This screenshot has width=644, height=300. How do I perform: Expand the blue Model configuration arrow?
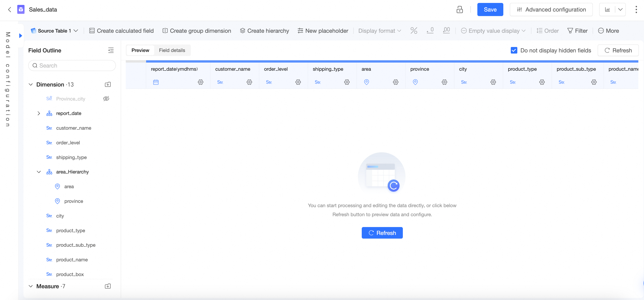click(21, 35)
